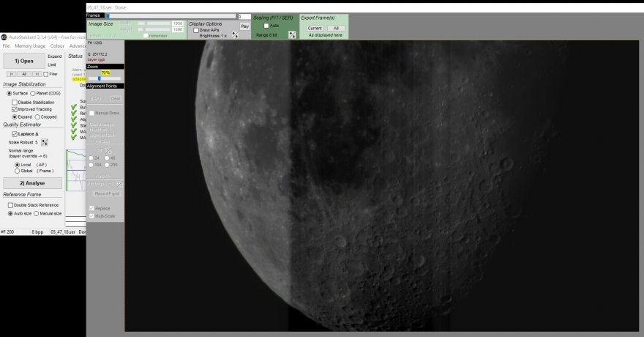Enable Auto scaling checkbox
The image size is (644, 337).
point(266,26)
